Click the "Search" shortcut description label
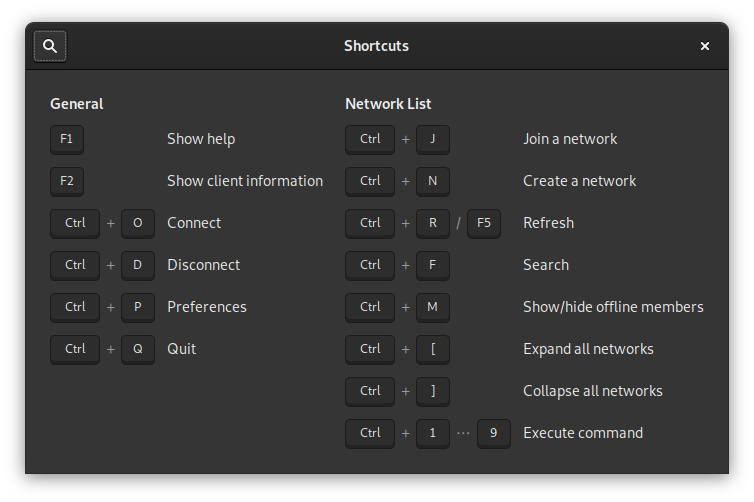The height and width of the screenshot is (502, 754). tap(545, 265)
